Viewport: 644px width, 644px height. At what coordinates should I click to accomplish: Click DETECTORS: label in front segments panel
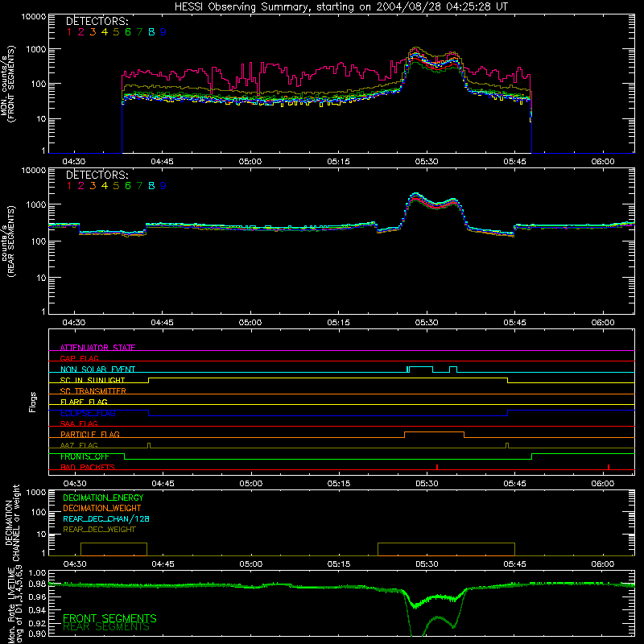[97, 21]
